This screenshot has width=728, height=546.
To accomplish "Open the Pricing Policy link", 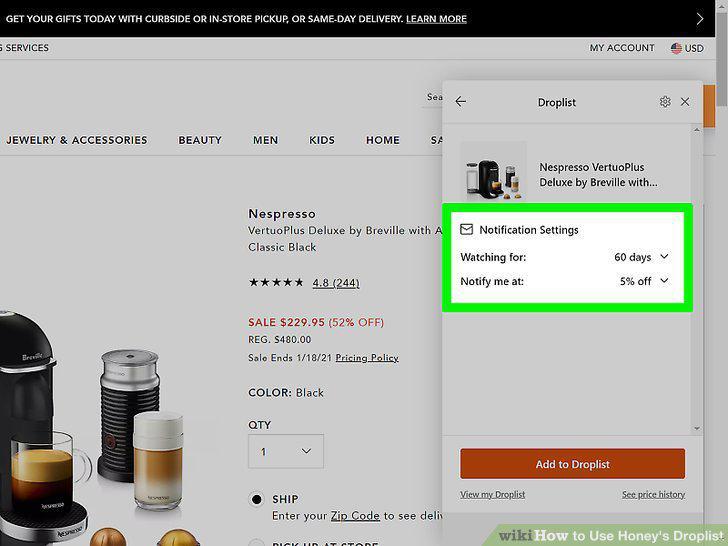I will click(x=367, y=358).
